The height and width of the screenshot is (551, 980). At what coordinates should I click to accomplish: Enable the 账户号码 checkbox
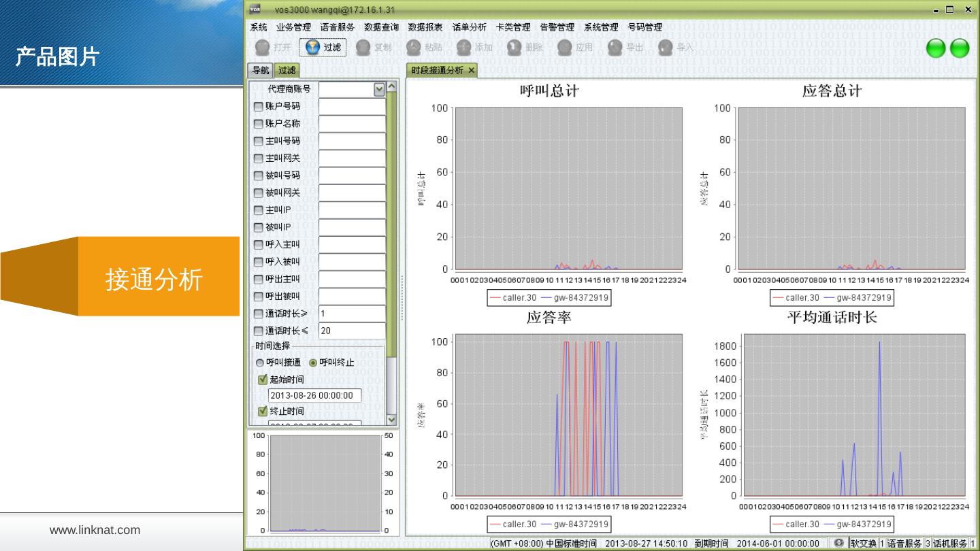coord(259,107)
